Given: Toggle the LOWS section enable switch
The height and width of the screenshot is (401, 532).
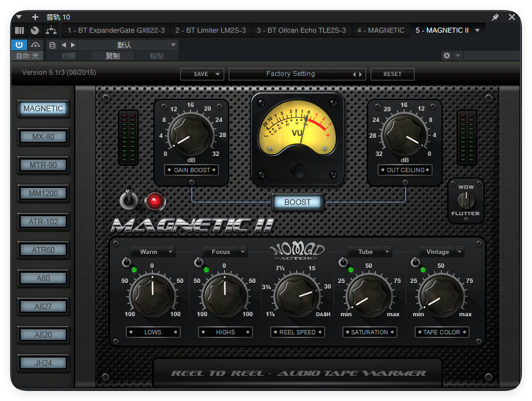Looking at the screenshot, I should pos(126,262).
